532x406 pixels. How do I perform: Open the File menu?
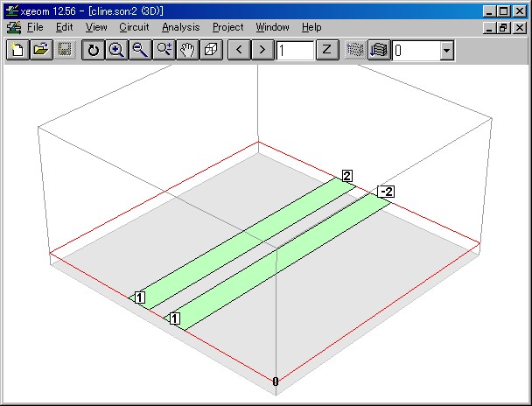click(35, 27)
